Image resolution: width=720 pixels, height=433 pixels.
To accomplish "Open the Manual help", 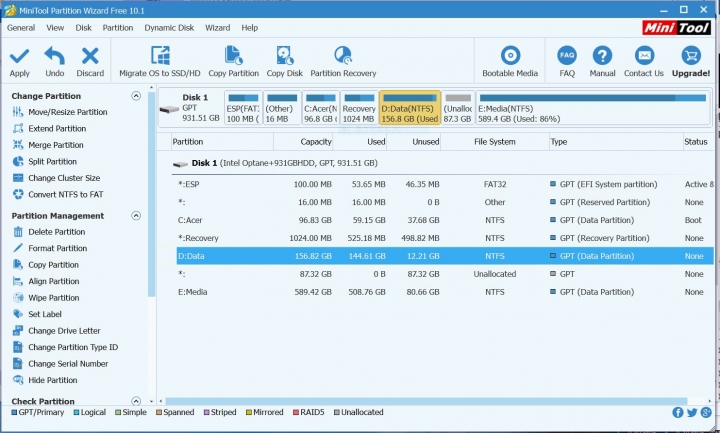I will pyautogui.click(x=602, y=62).
